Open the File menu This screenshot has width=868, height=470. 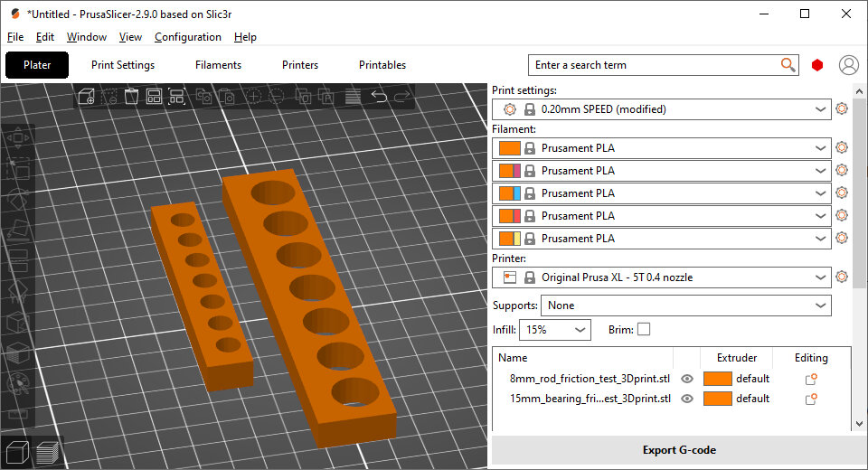15,37
